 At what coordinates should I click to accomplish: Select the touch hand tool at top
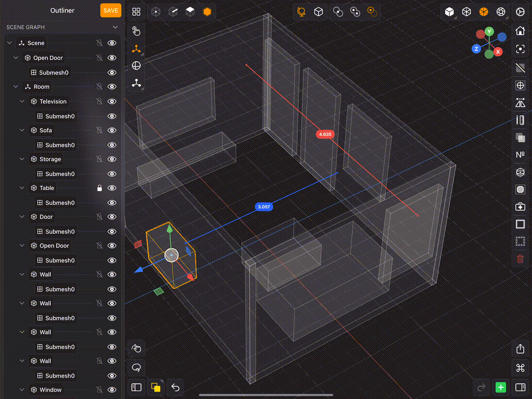pos(136,31)
